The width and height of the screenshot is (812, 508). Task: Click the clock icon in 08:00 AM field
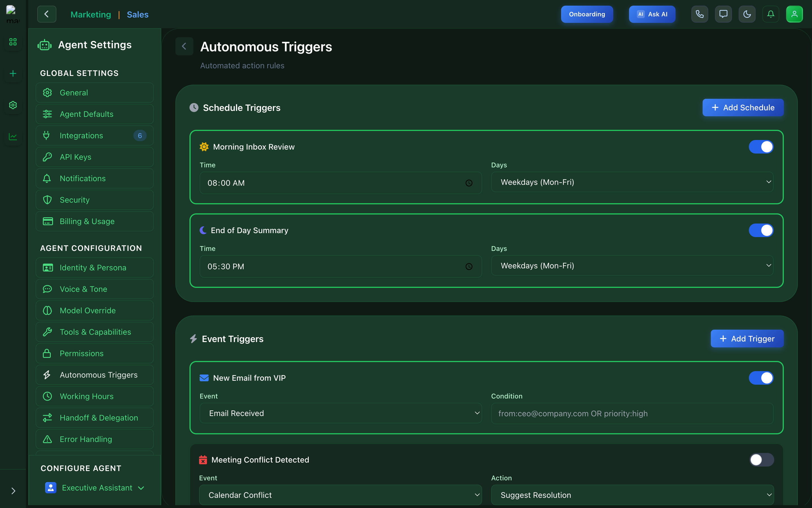(469, 183)
